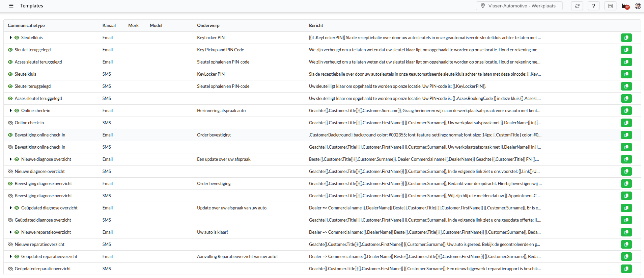The image size is (644, 278).
Task: Duplicate the Bevestiging online check-in Email template
Action: (626, 135)
